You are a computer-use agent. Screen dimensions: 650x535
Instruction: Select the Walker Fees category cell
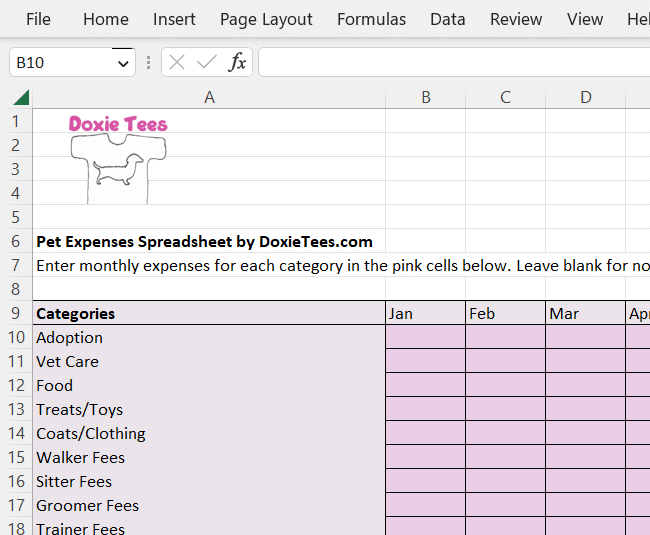209,457
